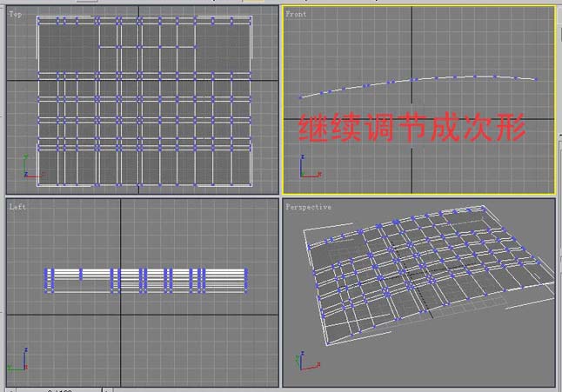This screenshot has height=392, width=562.
Task: Open the Left viewport label menu
Action: click(x=17, y=207)
